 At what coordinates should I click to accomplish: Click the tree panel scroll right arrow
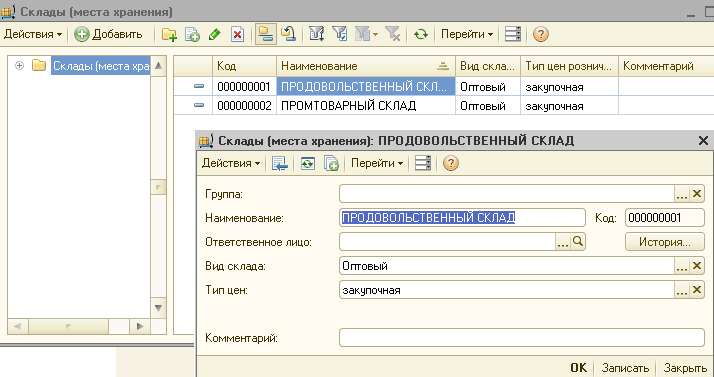tap(140, 326)
